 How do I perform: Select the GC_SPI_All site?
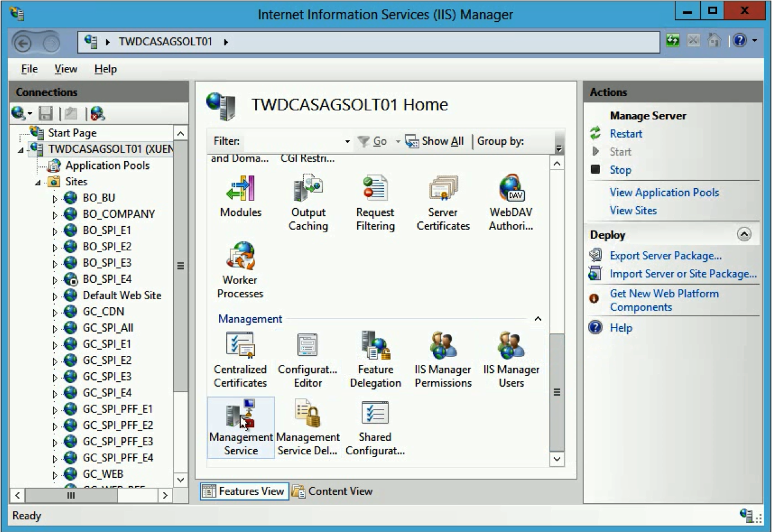click(x=108, y=328)
